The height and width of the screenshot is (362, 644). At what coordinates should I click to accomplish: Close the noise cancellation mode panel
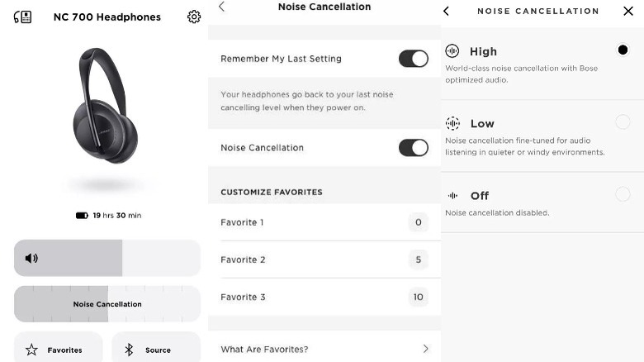point(628,11)
